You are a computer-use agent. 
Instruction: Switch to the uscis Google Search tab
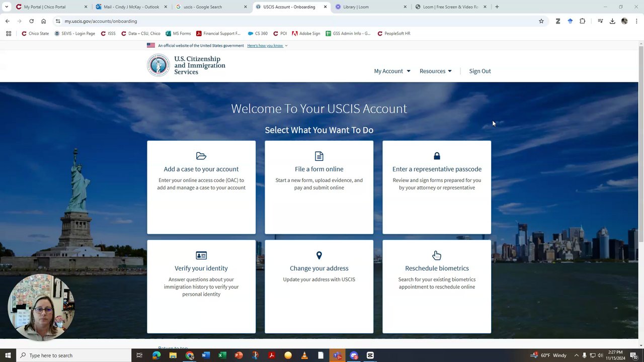pyautogui.click(x=211, y=7)
